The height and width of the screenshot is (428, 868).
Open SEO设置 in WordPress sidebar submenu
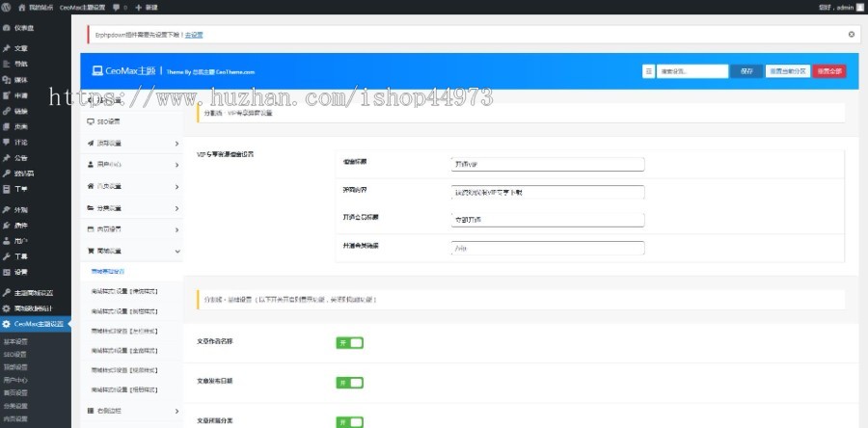pyautogui.click(x=14, y=355)
